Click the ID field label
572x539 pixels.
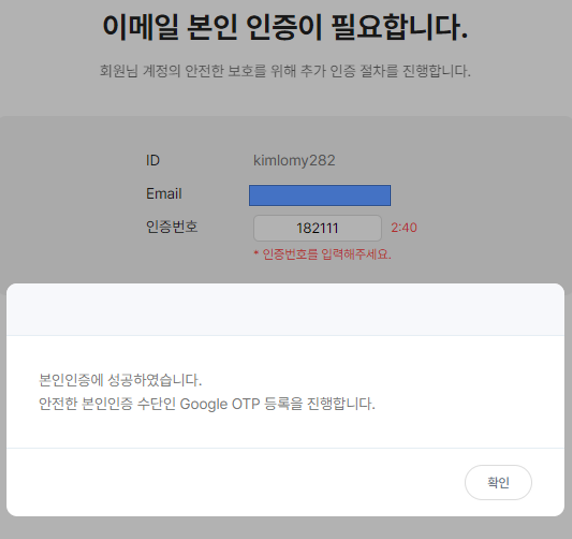point(153,160)
